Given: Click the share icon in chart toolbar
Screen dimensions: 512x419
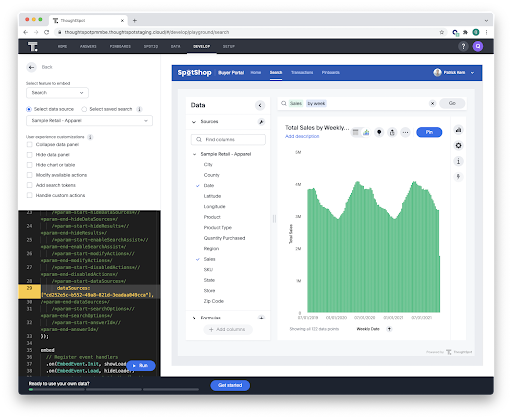Looking at the screenshot, I should tap(392, 132).
